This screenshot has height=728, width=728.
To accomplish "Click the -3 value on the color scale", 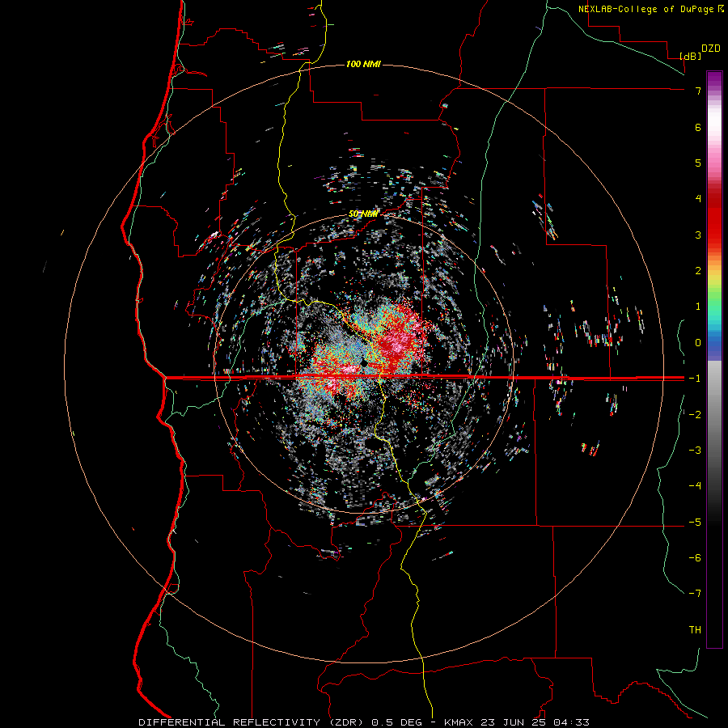I will pyautogui.click(x=695, y=451).
